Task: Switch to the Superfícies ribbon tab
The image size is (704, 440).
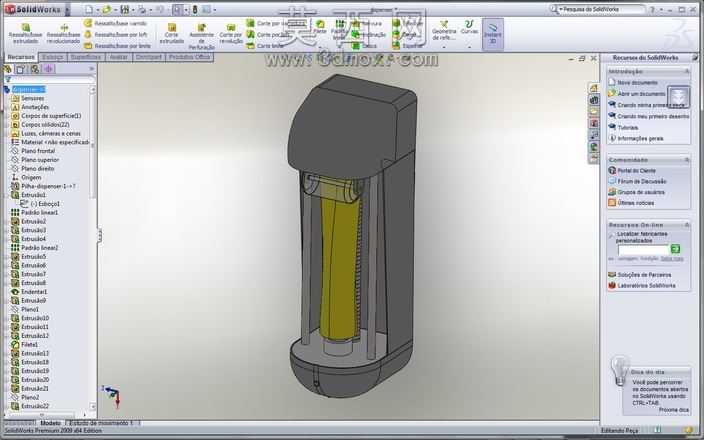Action: coord(86,57)
